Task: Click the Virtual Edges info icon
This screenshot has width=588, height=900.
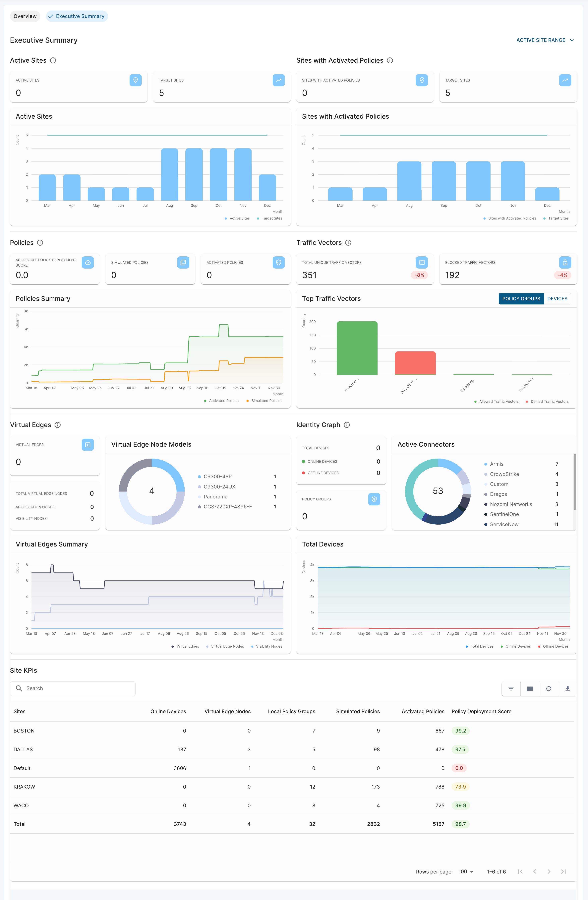Action: click(58, 425)
